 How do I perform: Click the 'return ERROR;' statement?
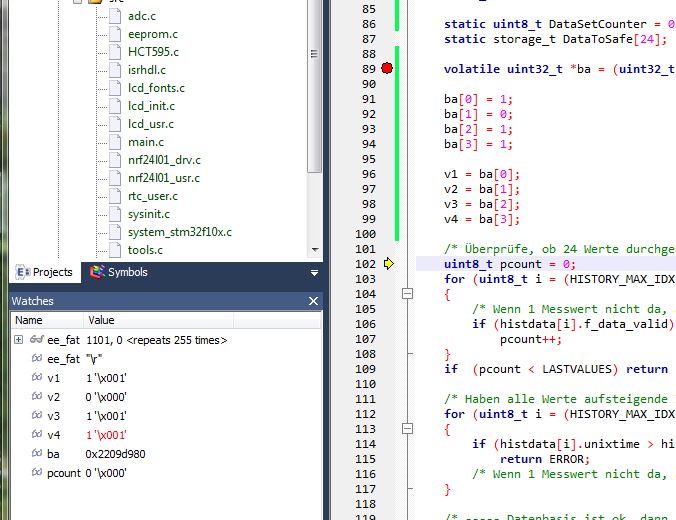[545, 459]
